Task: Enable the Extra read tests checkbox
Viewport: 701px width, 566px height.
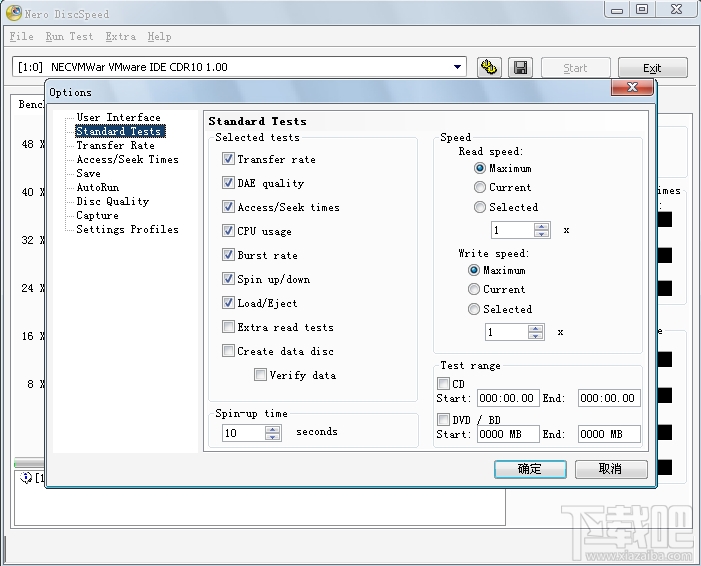Action: pyautogui.click(x=228, y=326)
